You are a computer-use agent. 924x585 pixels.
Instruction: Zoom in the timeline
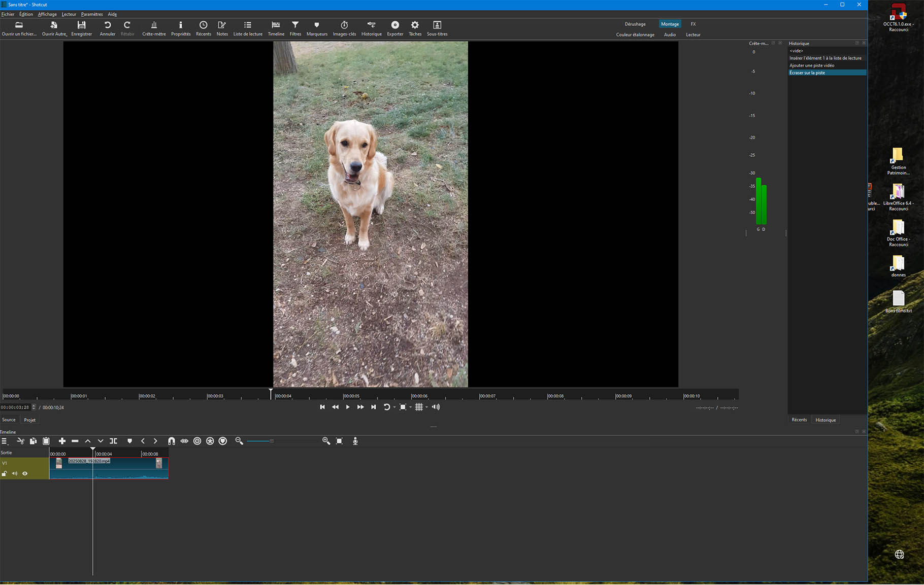[x=326, y=441]
